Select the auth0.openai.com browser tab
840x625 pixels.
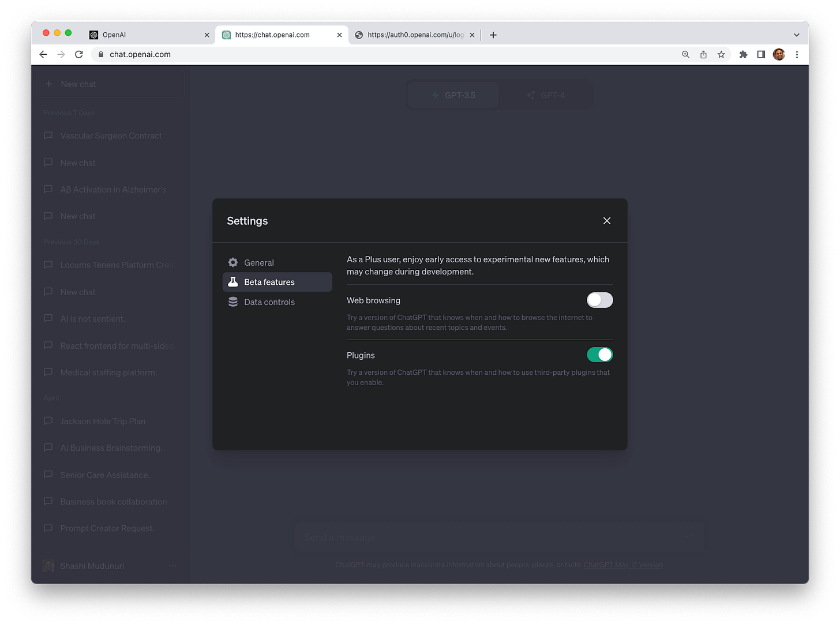[412, 35]
